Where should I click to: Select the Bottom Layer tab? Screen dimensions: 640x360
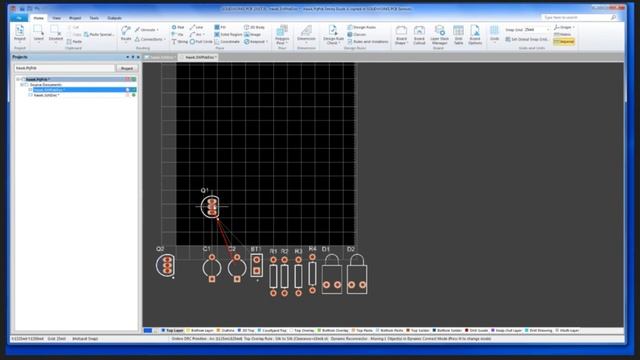pos(200,331)
